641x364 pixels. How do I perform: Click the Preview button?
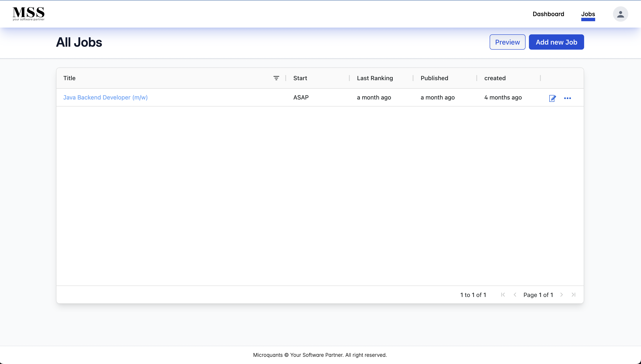[507, 42]
